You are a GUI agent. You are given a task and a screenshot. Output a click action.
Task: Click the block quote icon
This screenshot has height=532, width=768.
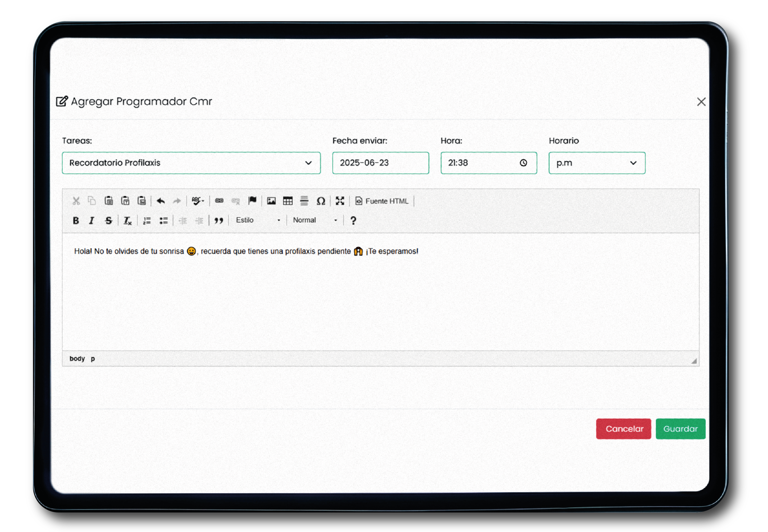coord(219,220)
